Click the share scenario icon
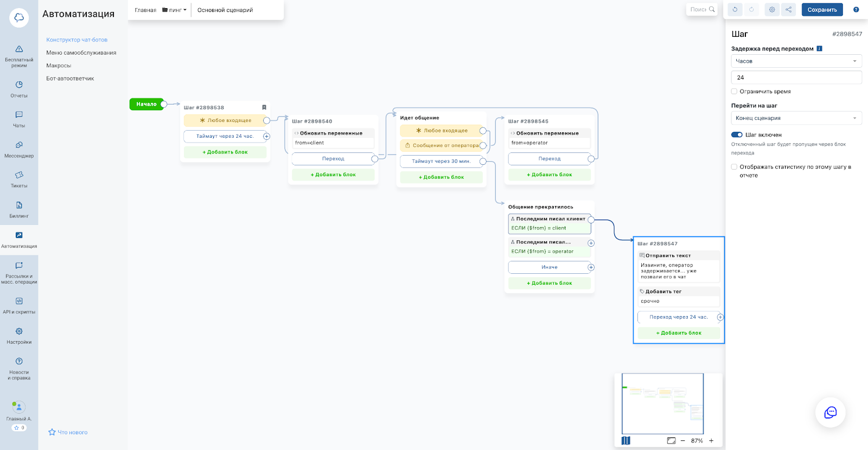 pyautogui.click(x=788, y=10)
